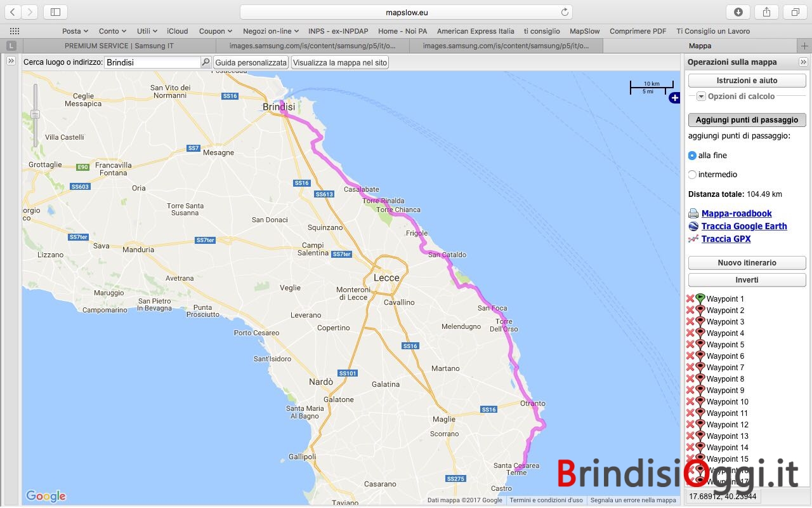Download the Traccia GPX link
This screenshot has width=812, height=508.
pos(726,239)
